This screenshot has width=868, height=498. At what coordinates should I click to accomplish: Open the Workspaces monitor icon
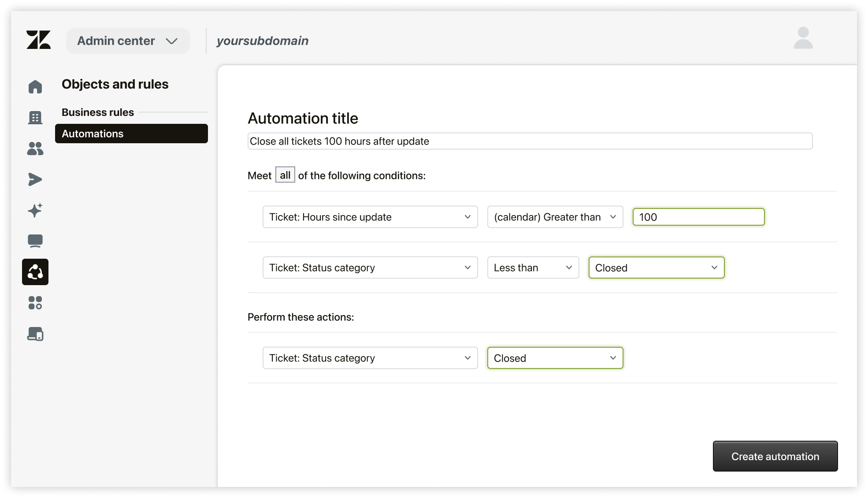(35, 241)
